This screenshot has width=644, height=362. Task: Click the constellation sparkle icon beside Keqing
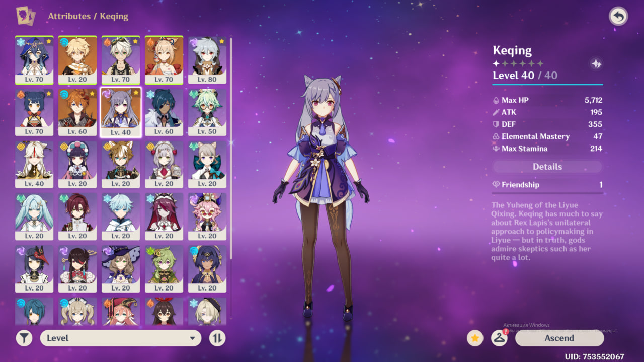pyautogui.click(x=596, y=64)
